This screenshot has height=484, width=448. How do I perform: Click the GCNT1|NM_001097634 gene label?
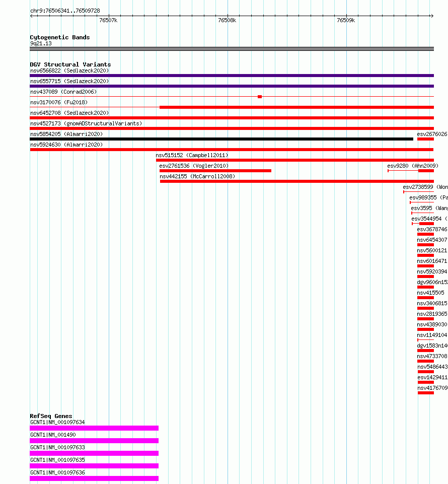point(57,422)
